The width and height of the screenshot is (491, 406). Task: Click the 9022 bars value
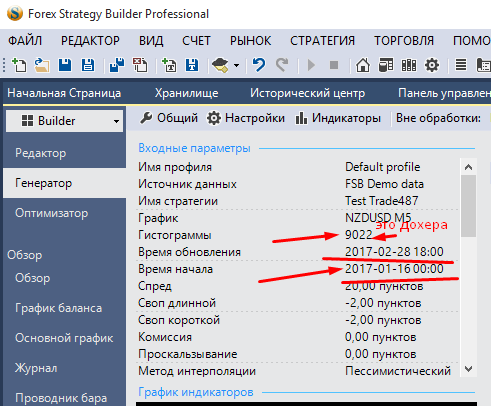click(358, 235)
